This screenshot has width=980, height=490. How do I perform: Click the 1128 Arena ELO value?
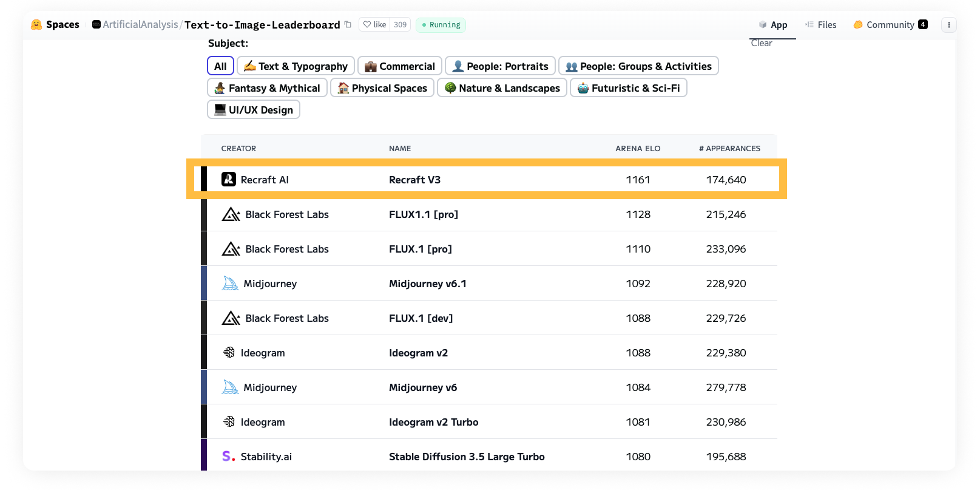[x=638, y=214]
